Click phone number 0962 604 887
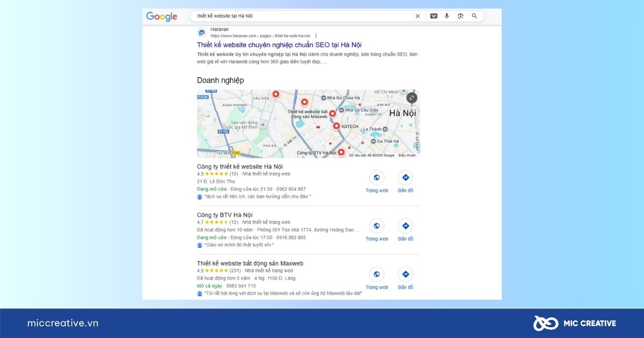The image size is (644, 338). point(292,189)
